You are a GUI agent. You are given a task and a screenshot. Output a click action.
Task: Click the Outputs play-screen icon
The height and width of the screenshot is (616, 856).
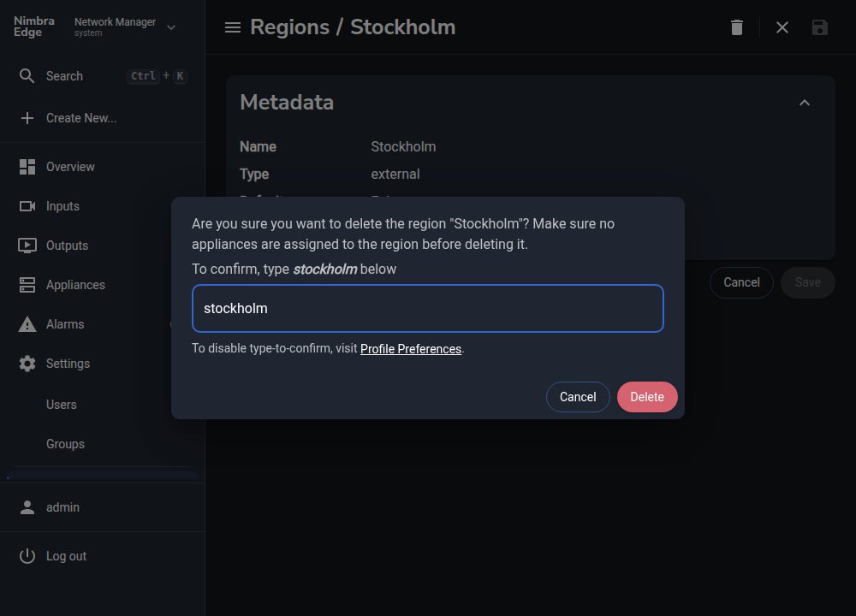(27, 246)
